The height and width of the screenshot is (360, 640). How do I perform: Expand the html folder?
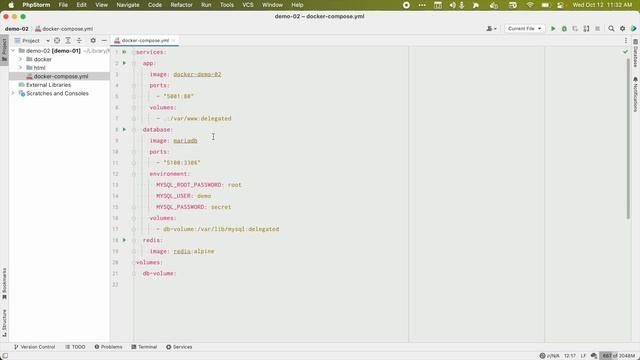click(x=20, y=68)
